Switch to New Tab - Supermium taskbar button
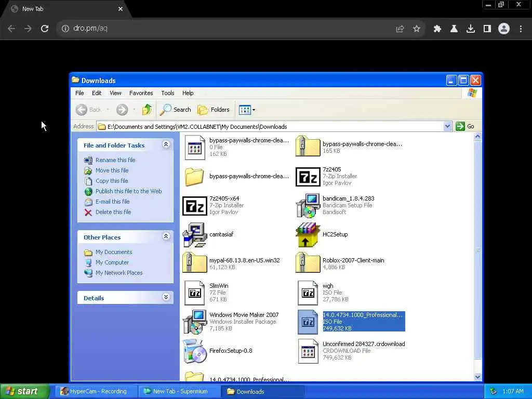Image resolution: width=532 pixels, height=399 pixels. tap(180, 392)
